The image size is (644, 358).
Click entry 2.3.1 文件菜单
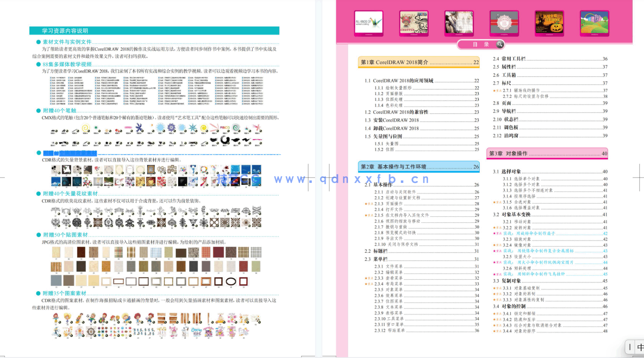(x=427, y=266)
